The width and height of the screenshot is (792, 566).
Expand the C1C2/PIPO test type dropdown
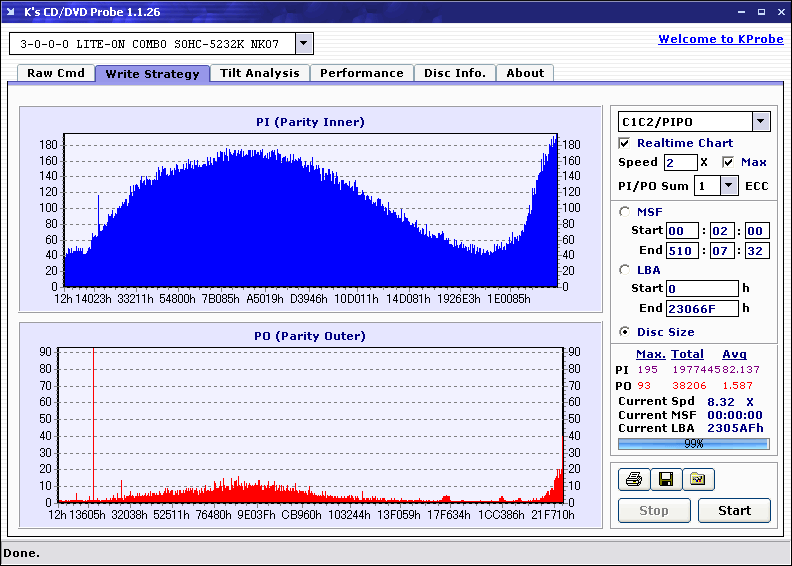coord(761,122)
